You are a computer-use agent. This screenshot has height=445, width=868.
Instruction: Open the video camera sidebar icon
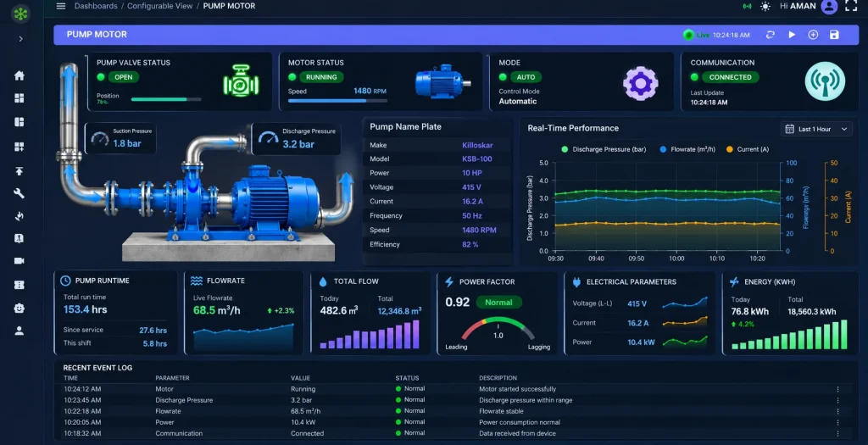19,261
